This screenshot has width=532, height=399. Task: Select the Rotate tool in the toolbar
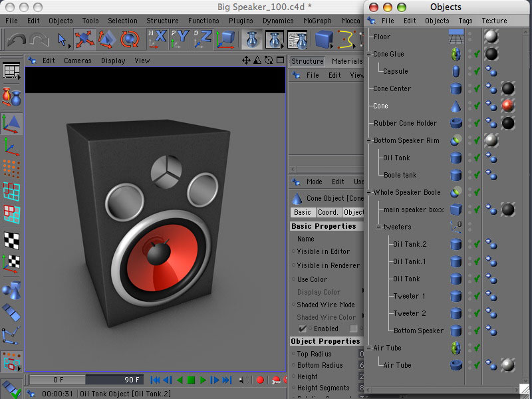coord(130,40)
